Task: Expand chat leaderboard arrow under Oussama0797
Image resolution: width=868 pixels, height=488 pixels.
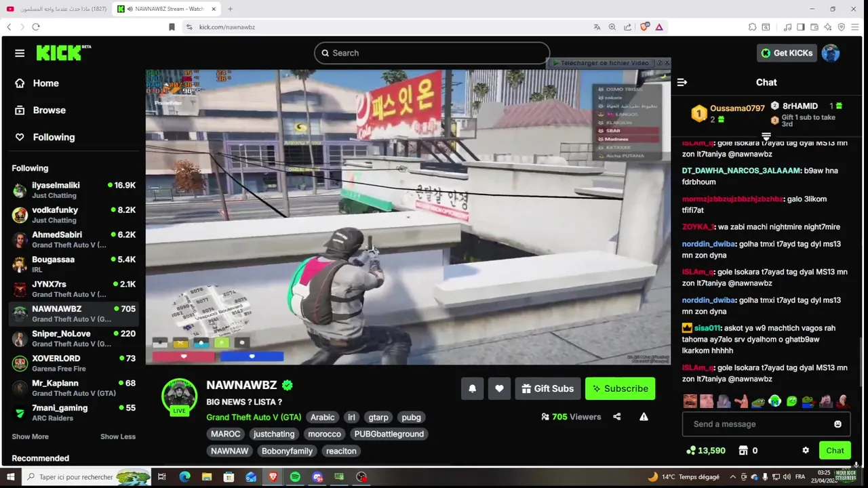Action: coord(766,136)
